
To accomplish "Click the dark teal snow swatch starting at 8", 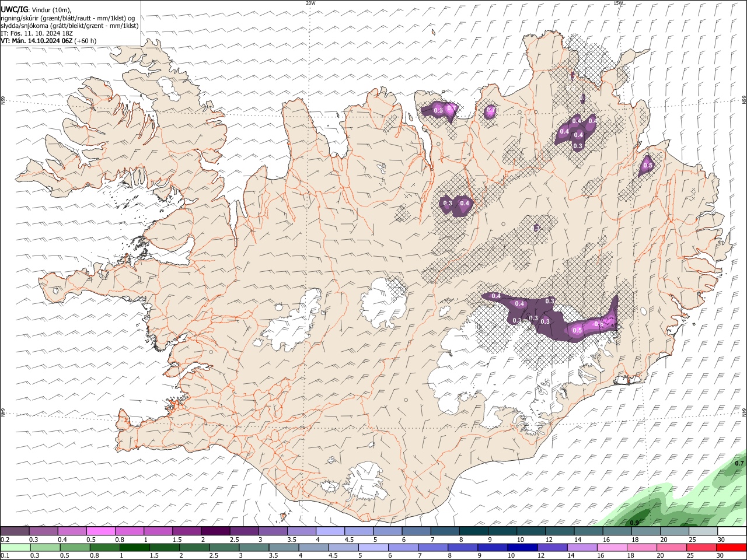I will tap(474, 531).
